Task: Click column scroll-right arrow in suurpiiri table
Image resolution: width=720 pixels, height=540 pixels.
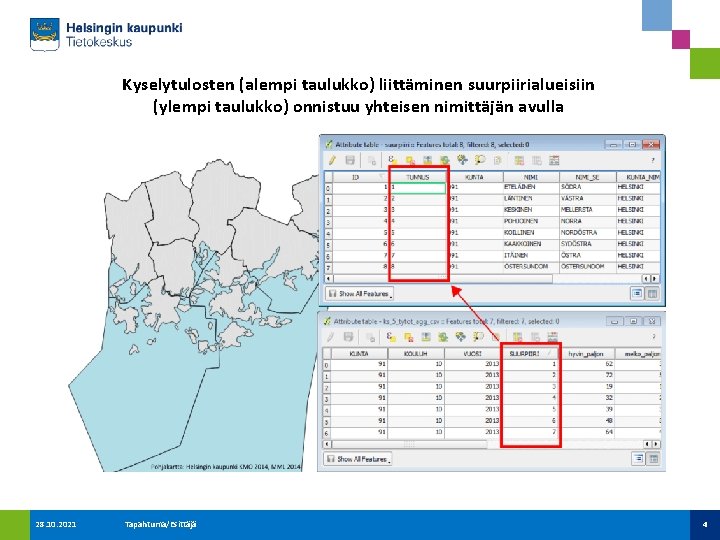Action: tap(654, 278)
